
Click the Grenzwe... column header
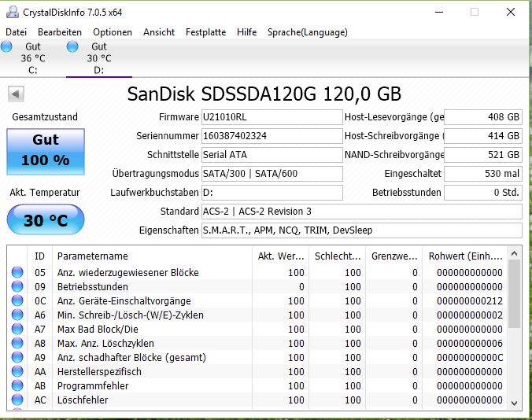[x=394, y=256]
